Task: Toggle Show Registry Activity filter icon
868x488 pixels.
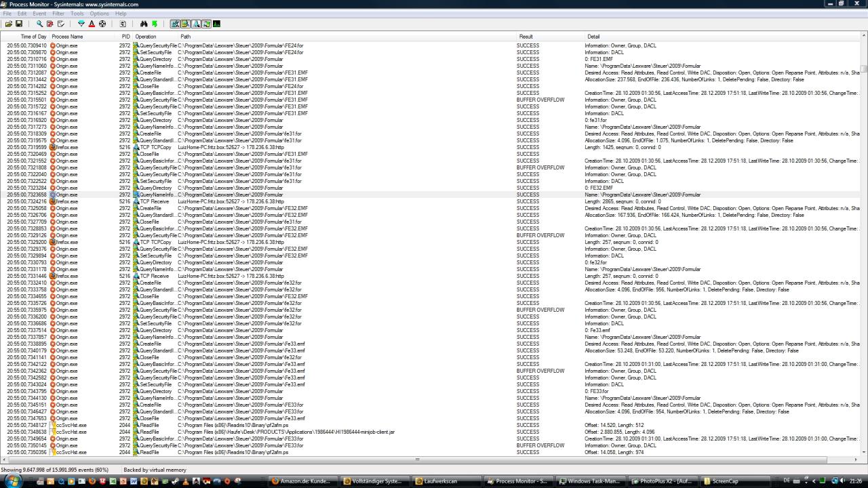Action: coord(175,24)
